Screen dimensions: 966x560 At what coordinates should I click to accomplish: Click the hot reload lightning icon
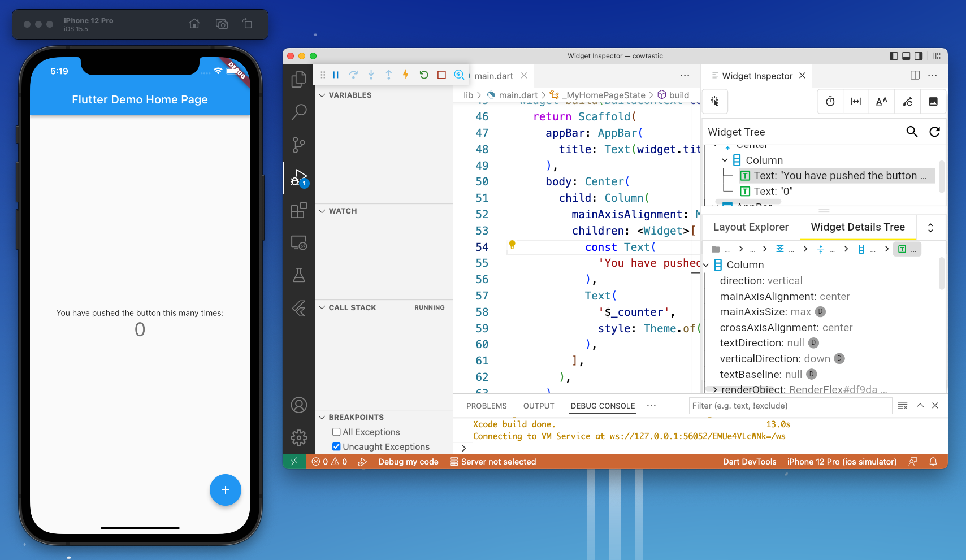[x=406, y=75]
